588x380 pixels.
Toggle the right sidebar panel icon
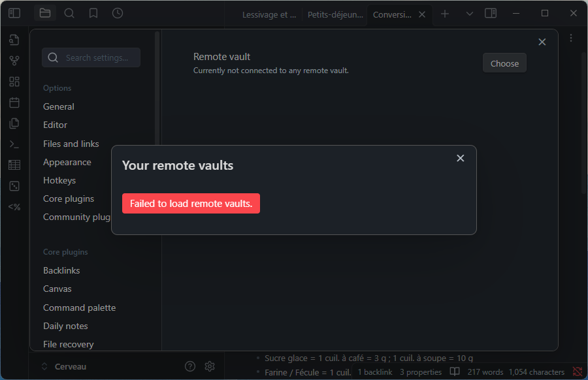point(491,14)
